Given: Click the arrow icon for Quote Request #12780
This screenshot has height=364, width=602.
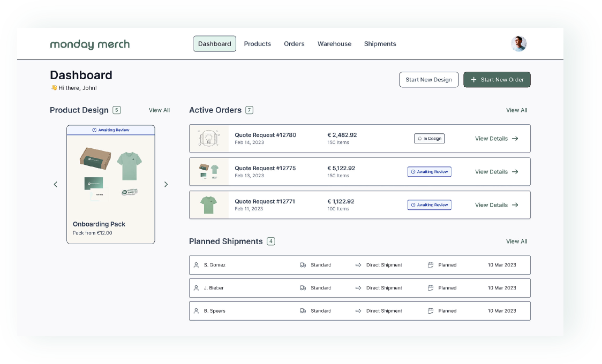Looking at the screenshot, I should pyautogui.click(x=515, y=139).
